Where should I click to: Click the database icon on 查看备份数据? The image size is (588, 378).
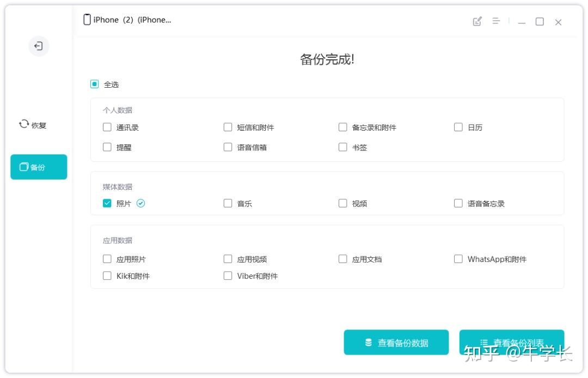click(x=369, y=343)
